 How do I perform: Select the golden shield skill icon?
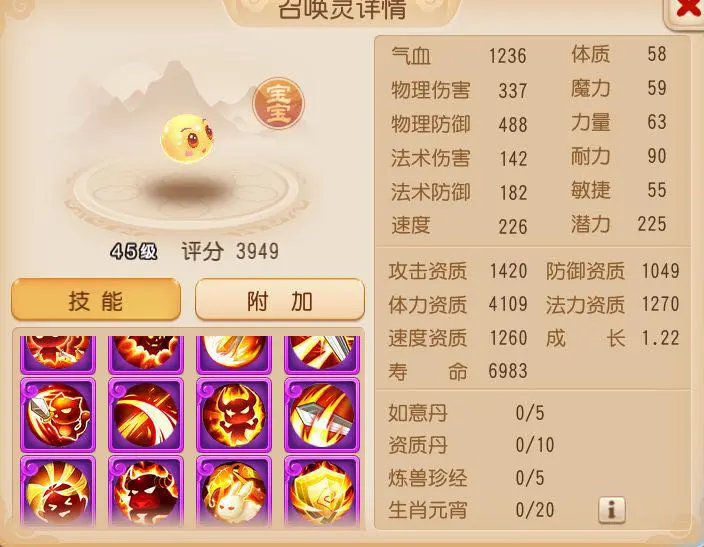tap(322, 491)
